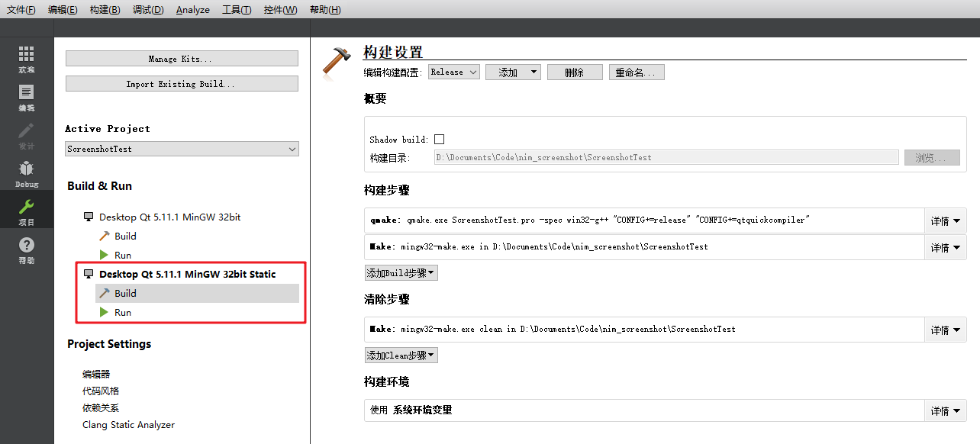Open the 调试(D) menu
Image resolution: width=980 pixels, height=444 pixels.
pyautogui.click(x=148, y=9)
